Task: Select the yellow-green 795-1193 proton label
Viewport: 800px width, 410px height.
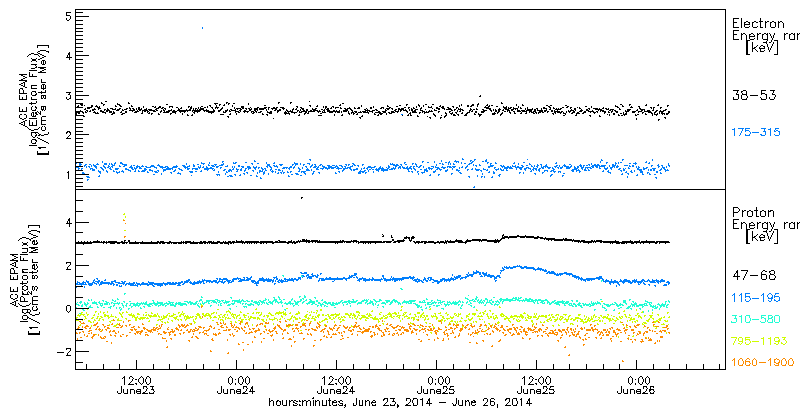Action: [759, 341]
